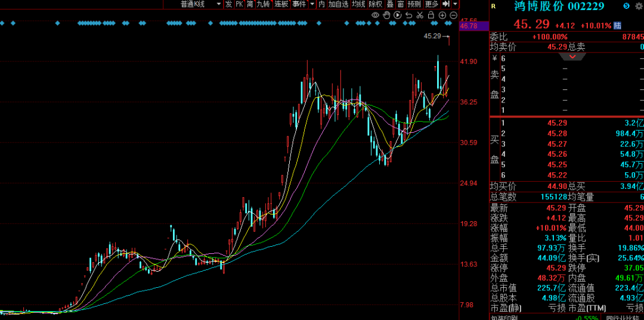Toggle the eye visibility icon above chart

point(375,15)
